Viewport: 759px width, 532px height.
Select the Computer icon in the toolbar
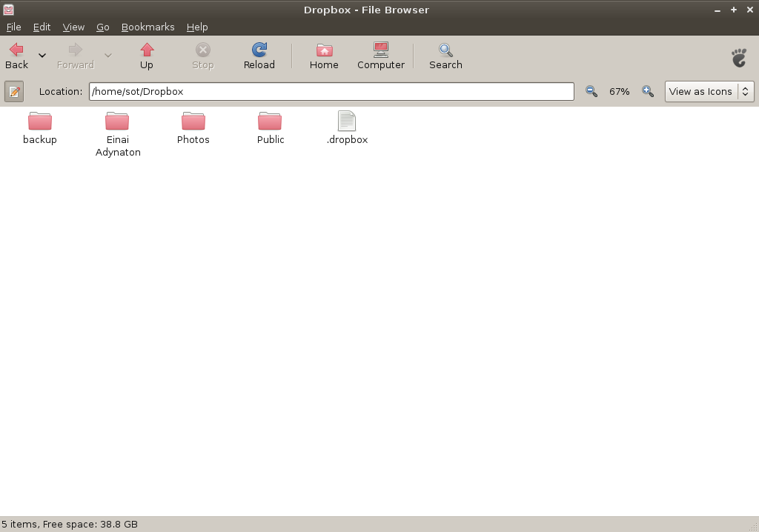point(380,56)
